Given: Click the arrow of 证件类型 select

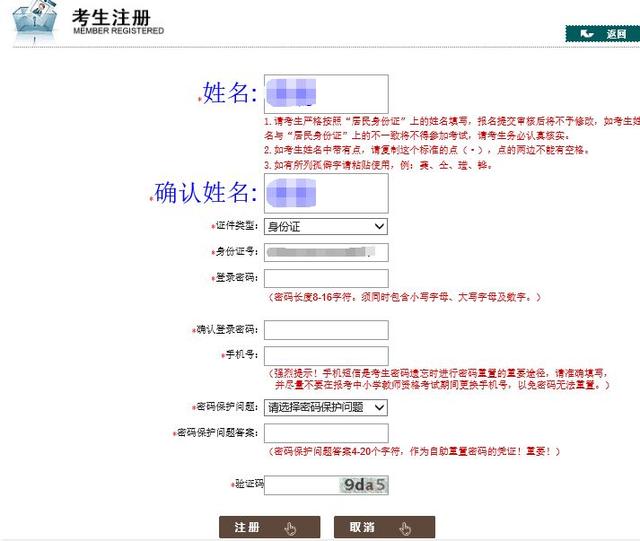Looking at the screenshot, I should (x=379, y=226).
